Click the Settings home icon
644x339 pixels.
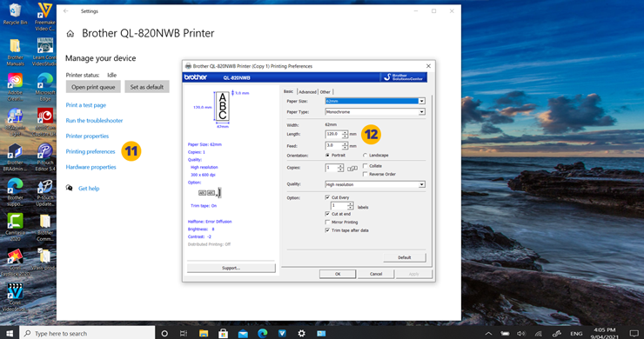point(70,34)
